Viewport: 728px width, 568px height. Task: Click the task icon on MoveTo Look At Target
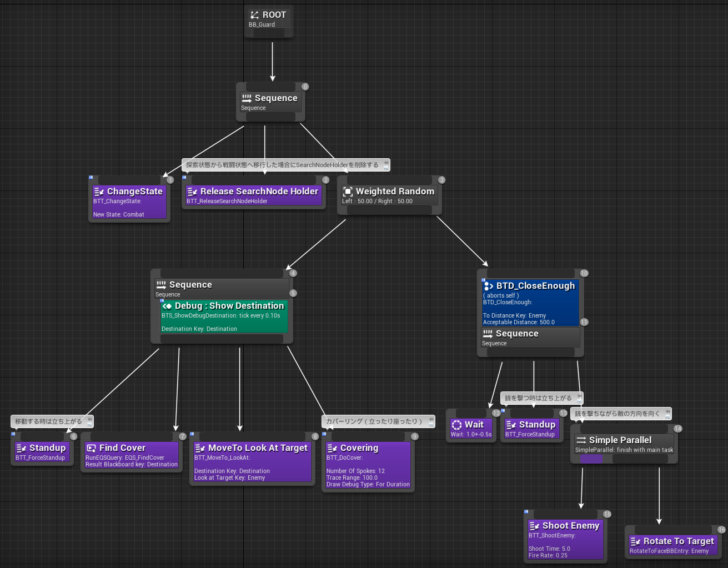coord(199,448)
